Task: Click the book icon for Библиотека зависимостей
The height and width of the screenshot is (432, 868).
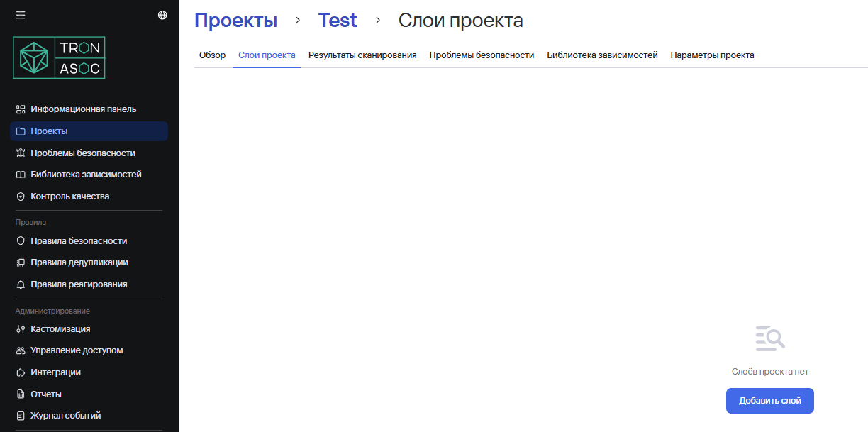Action: coord(20,174)
